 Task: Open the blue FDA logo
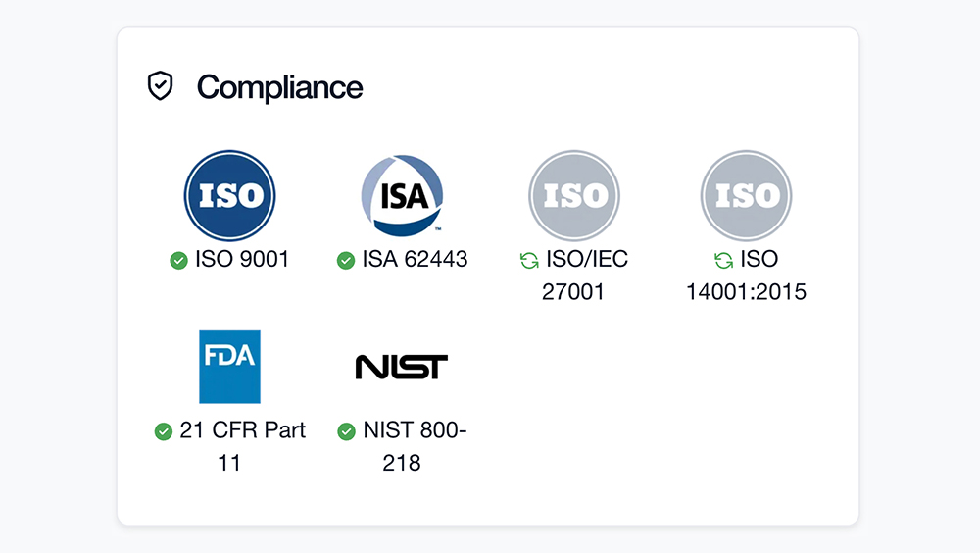point(230,367)
